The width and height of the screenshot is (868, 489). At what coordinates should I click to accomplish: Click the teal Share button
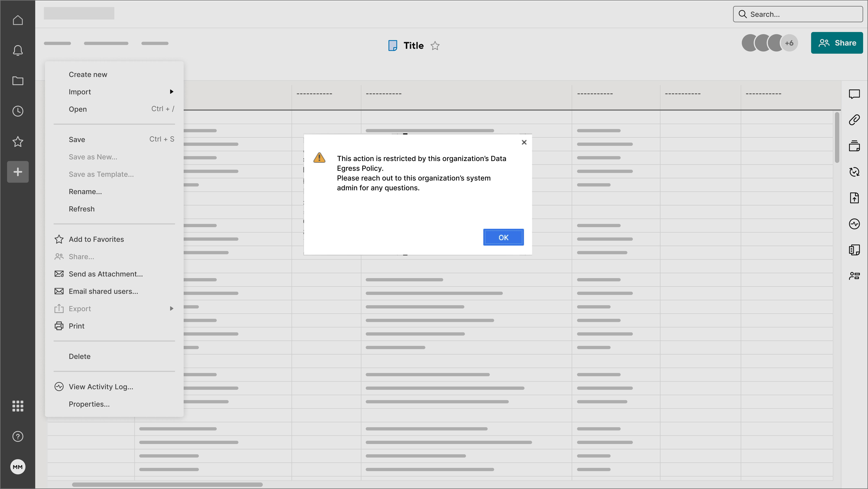[837, 43]
